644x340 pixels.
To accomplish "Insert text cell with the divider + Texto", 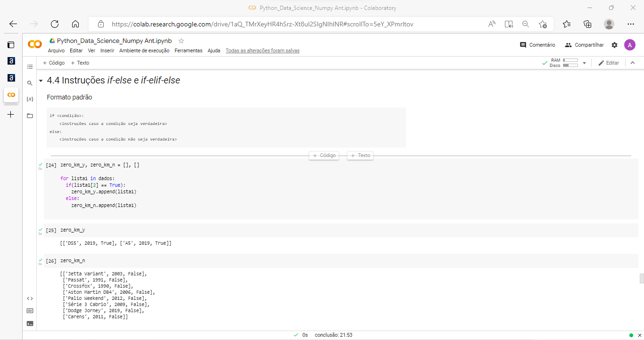I will (360, 155).
